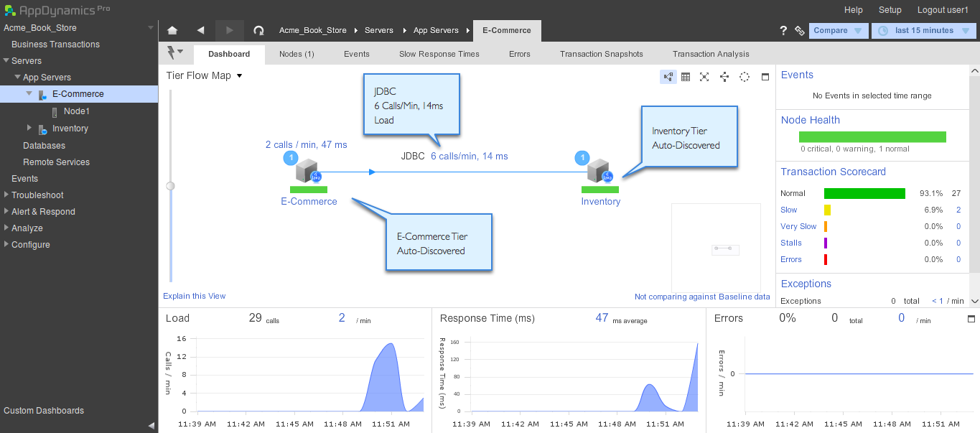This screenshot has width=980, height=433.
Task: Open the Acme_Book_Store application dropdown arrow
Action: (x=151, y=28)
